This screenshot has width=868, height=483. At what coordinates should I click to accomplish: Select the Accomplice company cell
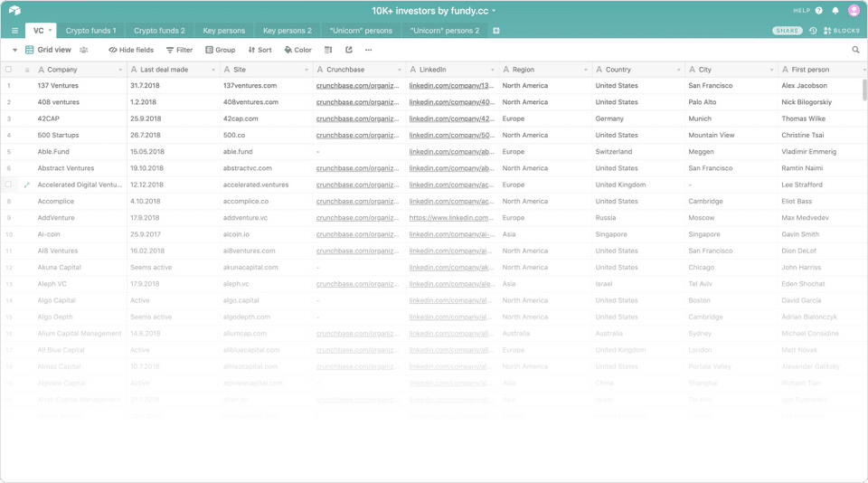(72, 202)
